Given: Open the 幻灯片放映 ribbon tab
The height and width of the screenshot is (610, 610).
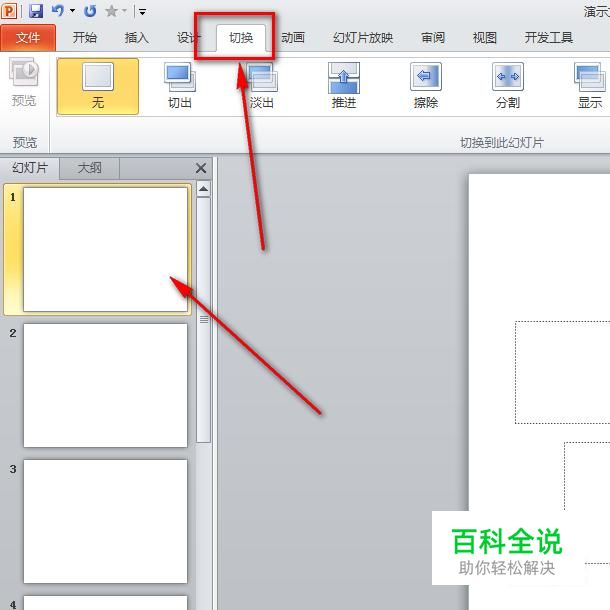Looking at the screenshot, I should [363, 38].
